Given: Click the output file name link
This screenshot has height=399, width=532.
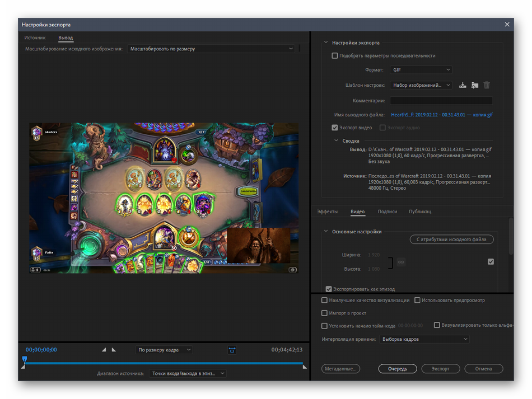Looking at the screenshot, I should coord(441,115).
